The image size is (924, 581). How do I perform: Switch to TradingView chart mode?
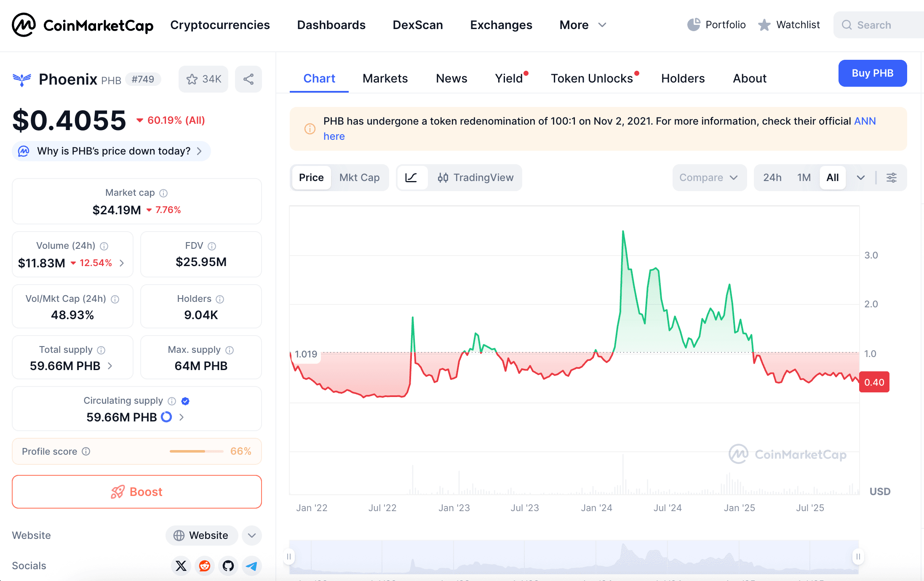point(475,178)
